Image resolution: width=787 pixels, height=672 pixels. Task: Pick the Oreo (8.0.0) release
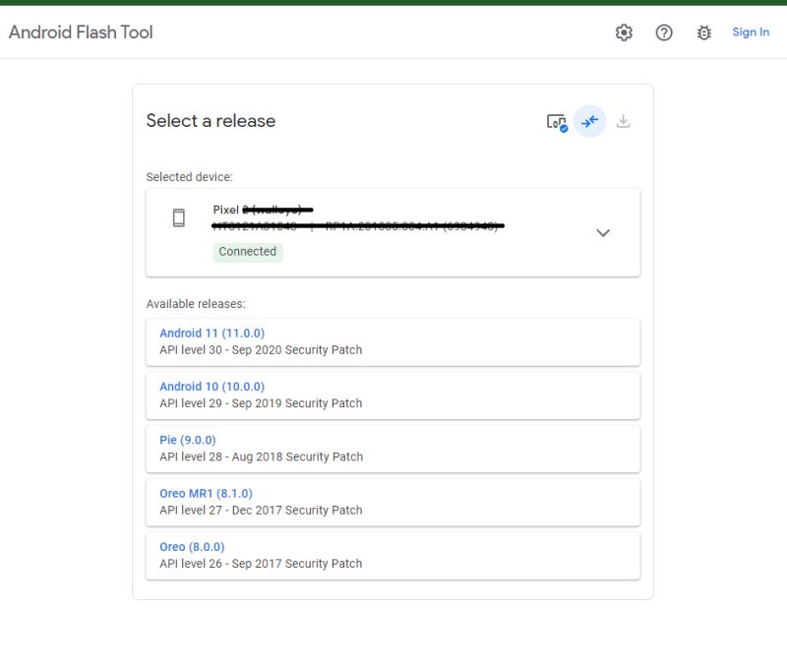coord(393,556)
